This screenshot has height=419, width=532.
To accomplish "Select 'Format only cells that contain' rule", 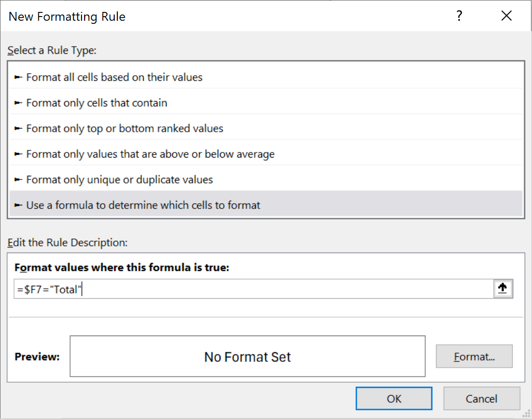I will click(x=97, y=103).
